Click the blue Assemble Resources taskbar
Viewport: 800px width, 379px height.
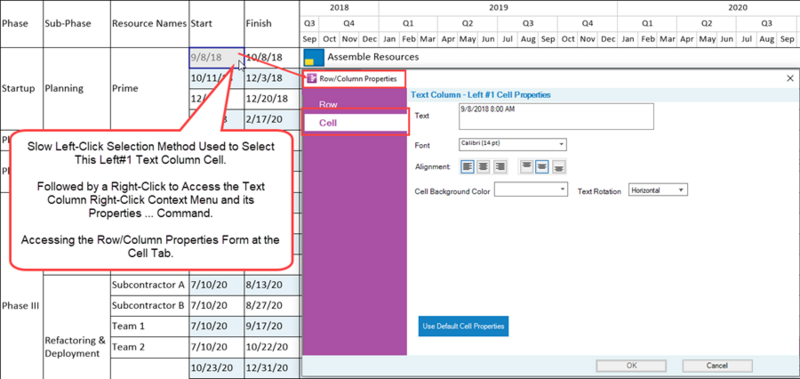pos(313,58)
